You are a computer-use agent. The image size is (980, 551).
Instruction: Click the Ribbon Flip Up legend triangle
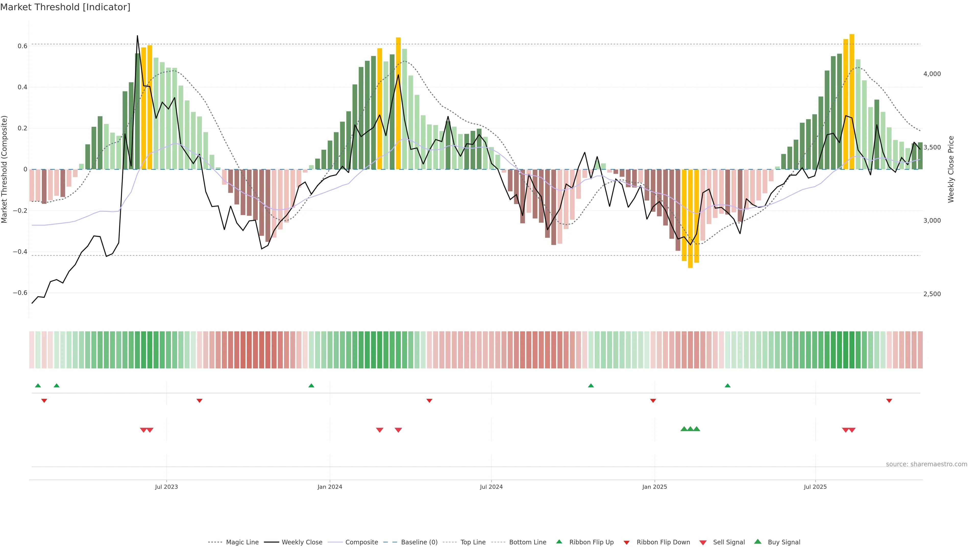click(559, 542)
